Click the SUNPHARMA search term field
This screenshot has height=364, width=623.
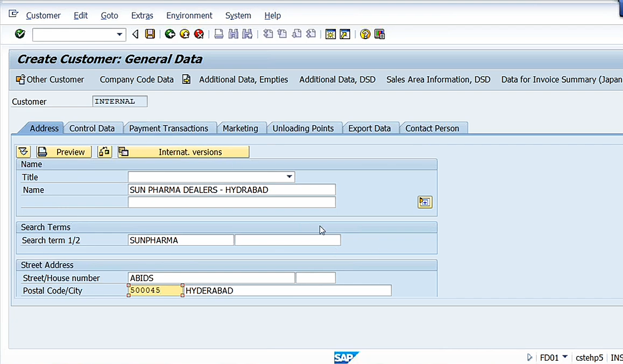tap(181, 240)
